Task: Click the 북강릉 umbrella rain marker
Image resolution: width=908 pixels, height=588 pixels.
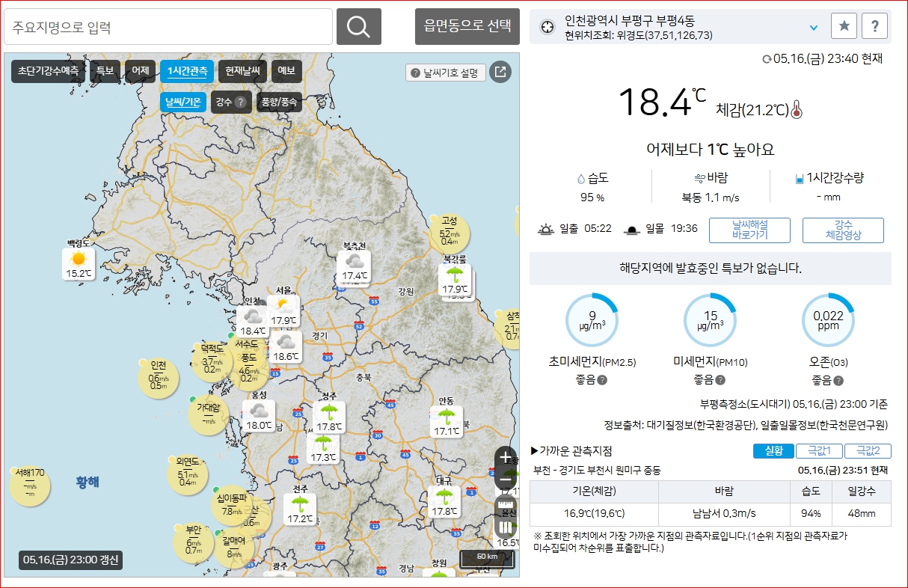Action: pos(454,279)
